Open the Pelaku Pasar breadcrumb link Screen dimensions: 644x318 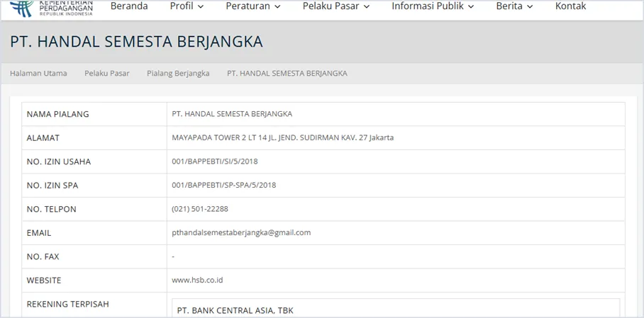click(107, 74)
